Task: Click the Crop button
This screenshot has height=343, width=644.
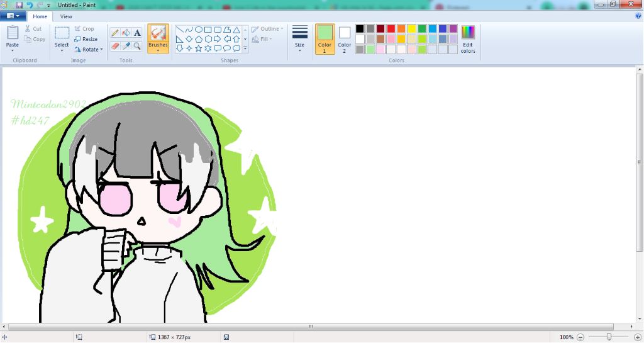Action: tap(85, 29)
